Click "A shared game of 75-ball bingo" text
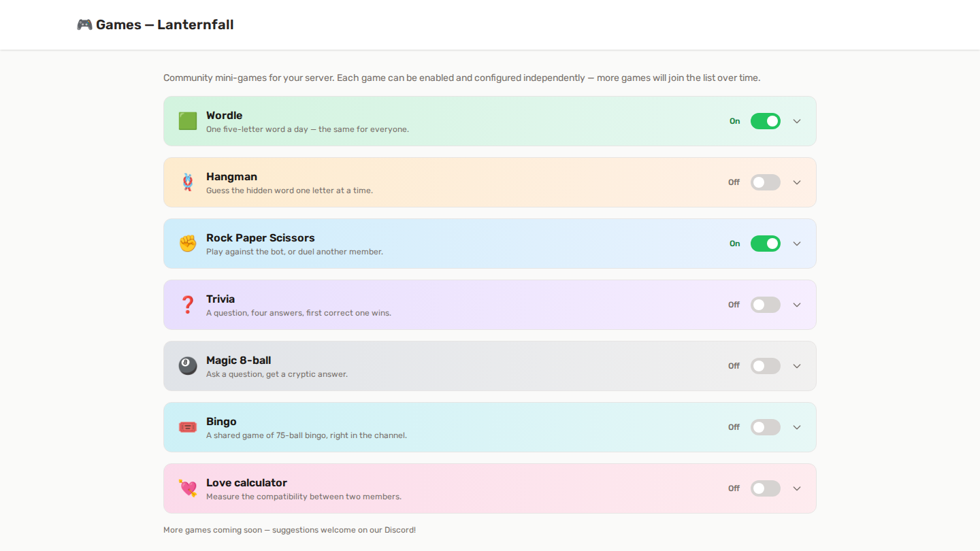The image size is (980, 551). pos(306,435)
